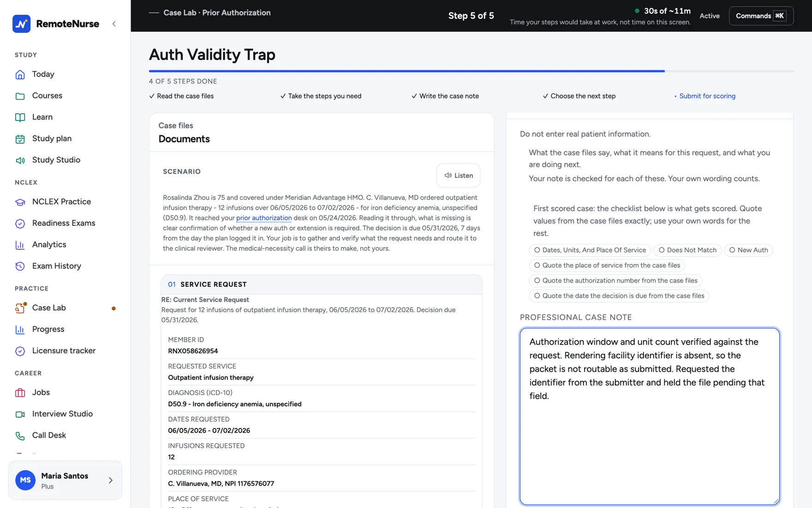
Task: Play scenario audio with Listen button
Action: (x=458, y=175)
